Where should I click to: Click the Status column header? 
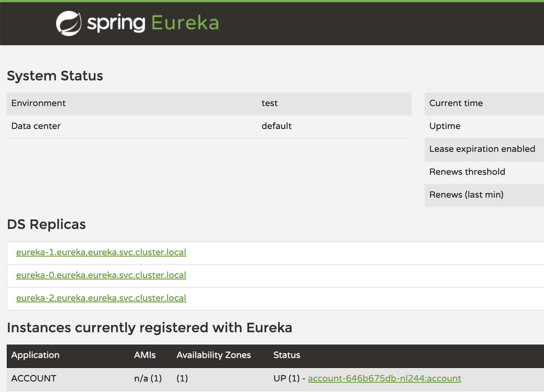(287, 355)
